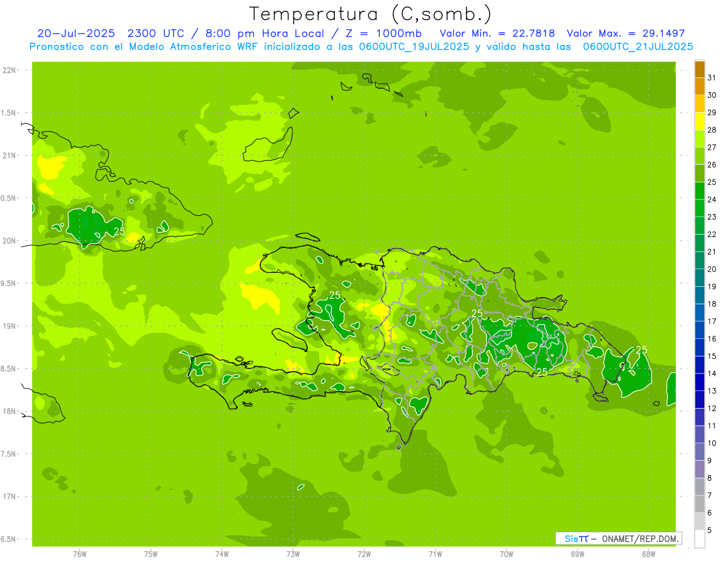
Task: Click the colorbar value label '29'
Action: click(712, 113)
